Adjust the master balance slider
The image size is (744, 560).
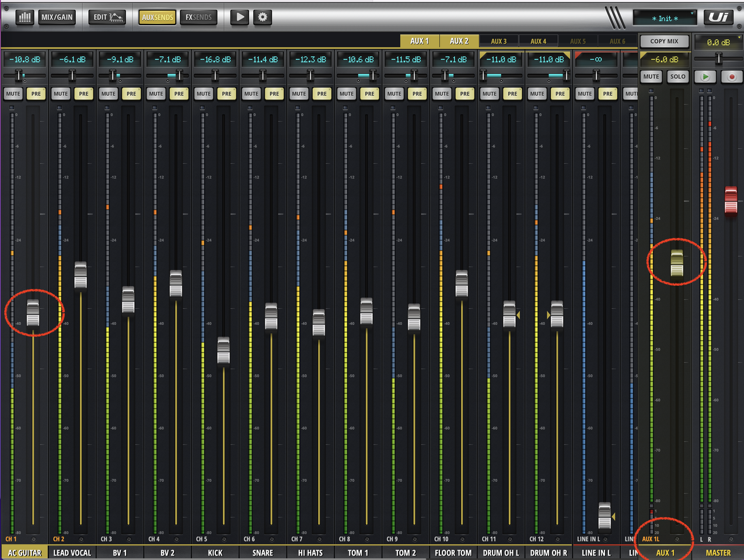click(718, 58)
